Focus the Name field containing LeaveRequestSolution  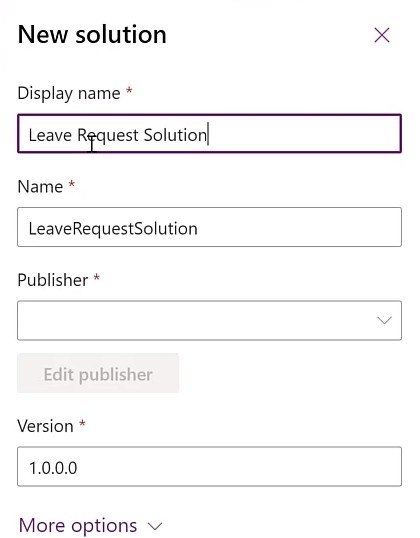pyautogui.click(x=209, y=227)
